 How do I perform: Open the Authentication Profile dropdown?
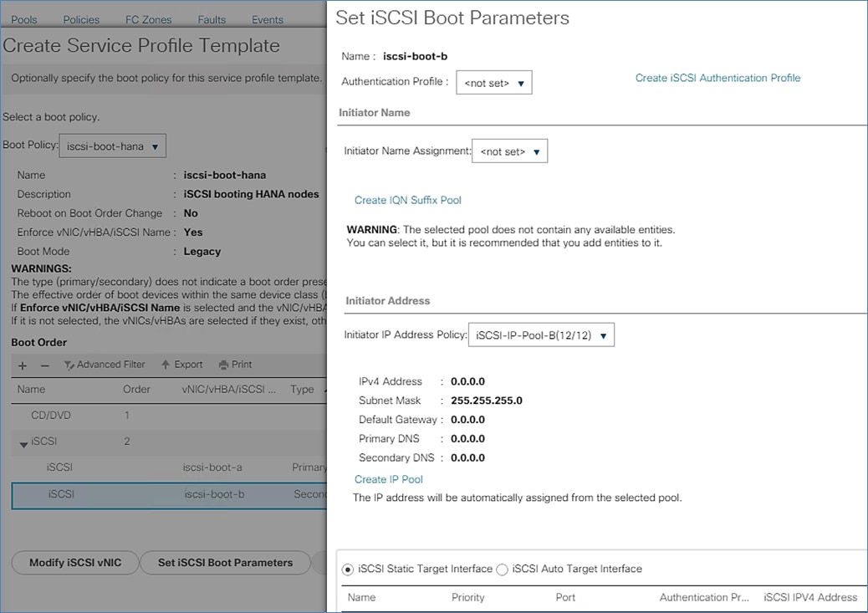click(493, 83)
